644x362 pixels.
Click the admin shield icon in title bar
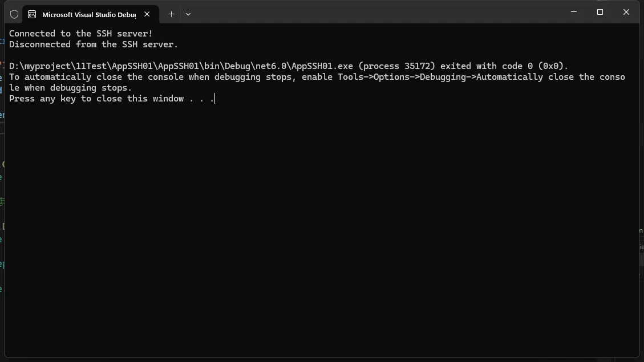click(x=14, y=14)
